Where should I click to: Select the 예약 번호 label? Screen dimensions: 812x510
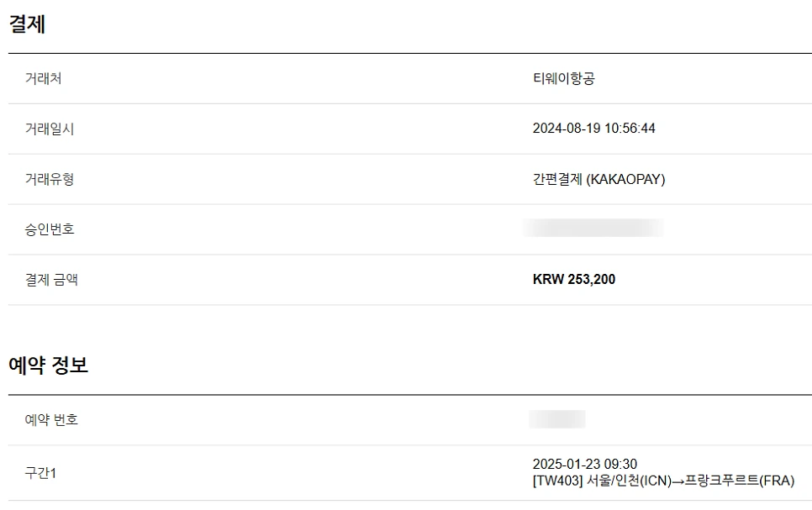coord(51,419)
